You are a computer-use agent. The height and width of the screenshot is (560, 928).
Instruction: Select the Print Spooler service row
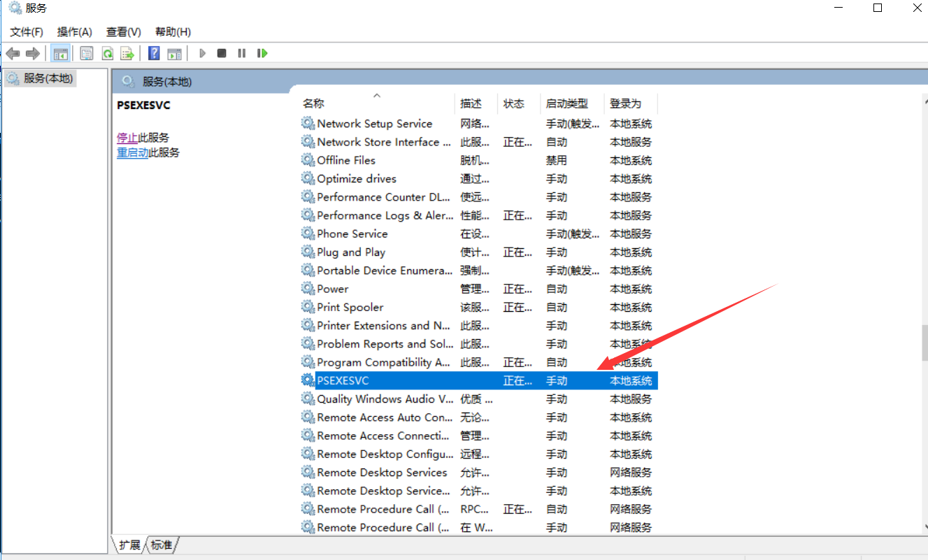478,307
